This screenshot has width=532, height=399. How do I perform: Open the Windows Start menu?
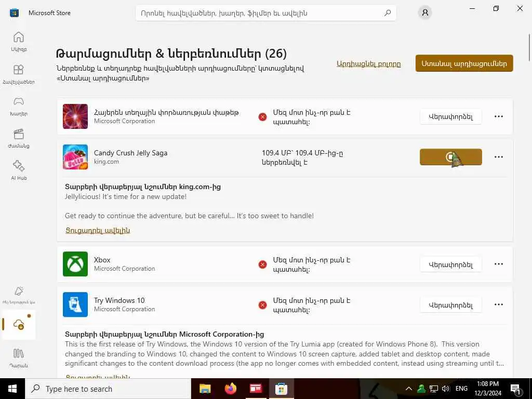coord(12,389)
